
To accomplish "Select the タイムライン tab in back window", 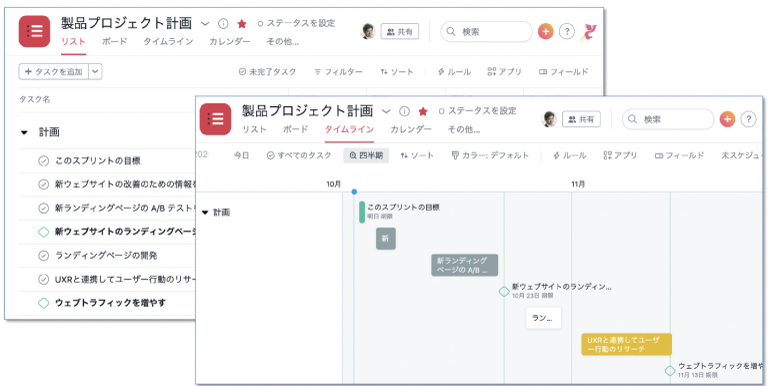I will [x=168, y=42].
